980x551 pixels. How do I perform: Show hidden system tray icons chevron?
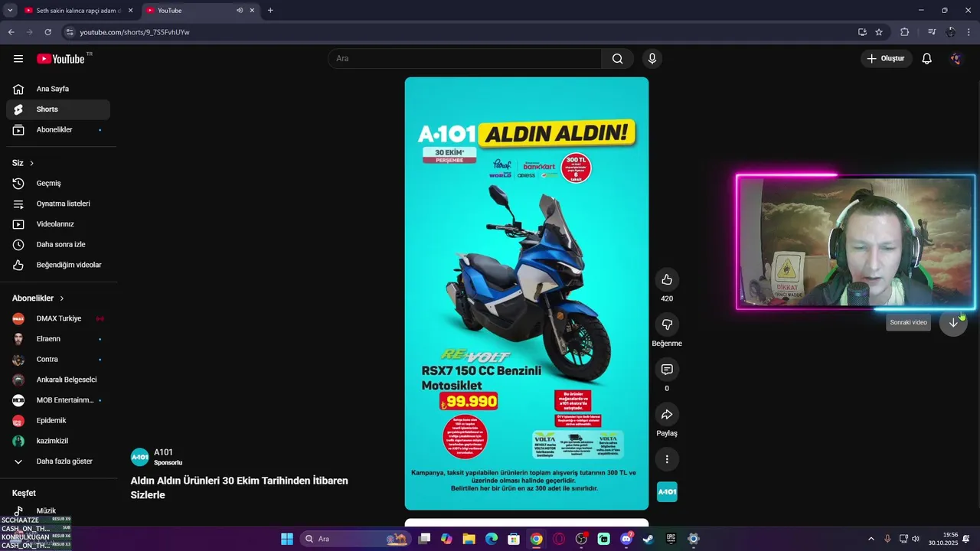point(871,539)
